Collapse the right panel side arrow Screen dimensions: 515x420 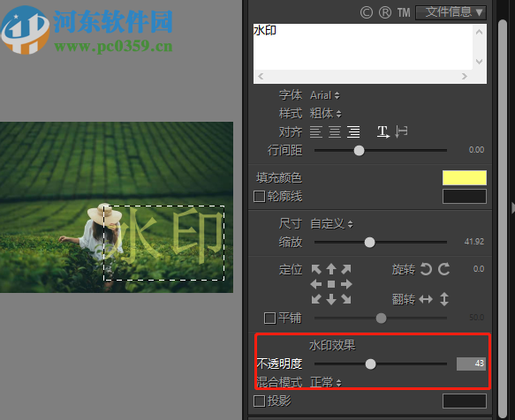[x=512, y=208]
